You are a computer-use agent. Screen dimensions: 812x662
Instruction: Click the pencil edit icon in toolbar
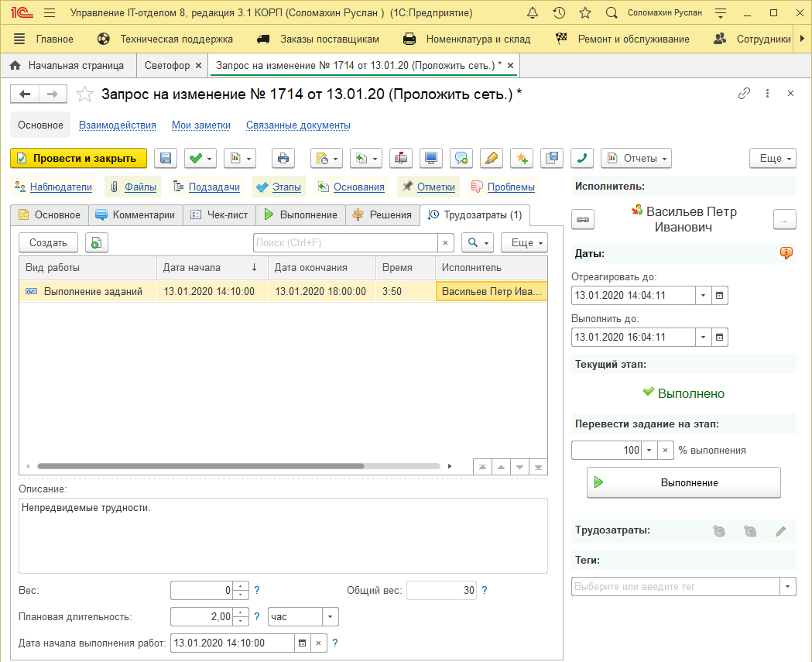coord(491,158)
